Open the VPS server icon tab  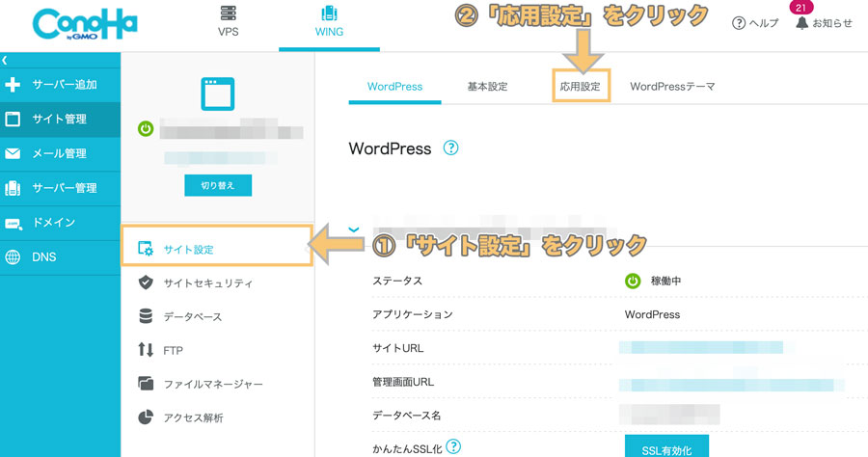point(228,13)
